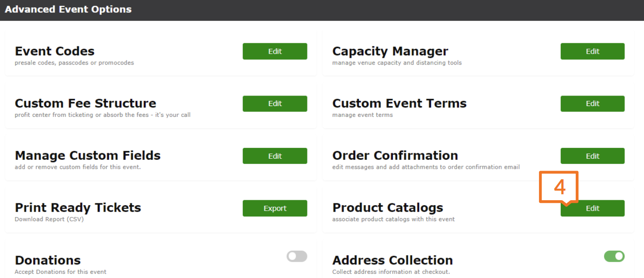The image size is (644, 278).
Task: Select the Manage Custom Fields heading
Action: click(x=88, y=156)
